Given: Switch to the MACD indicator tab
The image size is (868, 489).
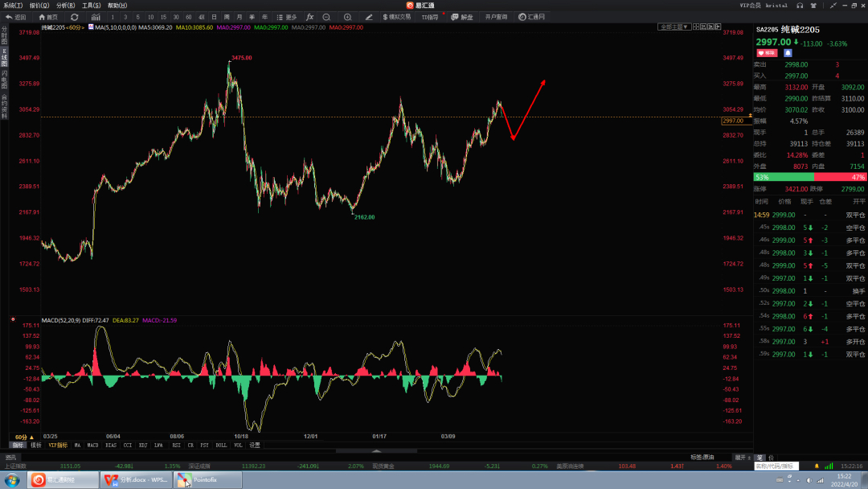Looking at the screenshot, I should [92, 446].
